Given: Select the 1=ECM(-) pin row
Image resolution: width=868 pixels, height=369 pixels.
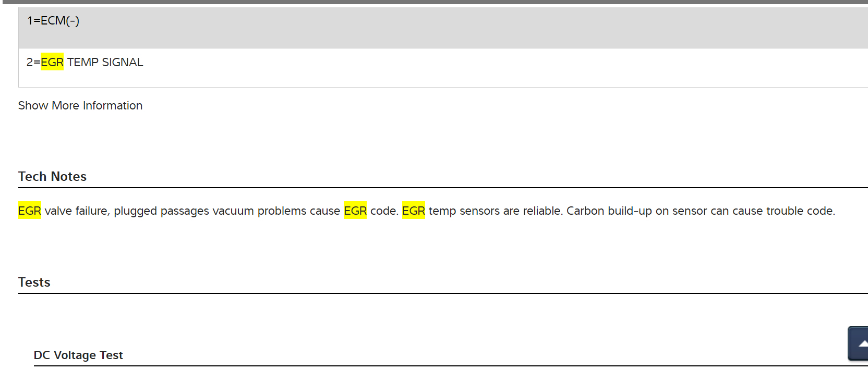Looking at the screenshot, I should [54, 21].
